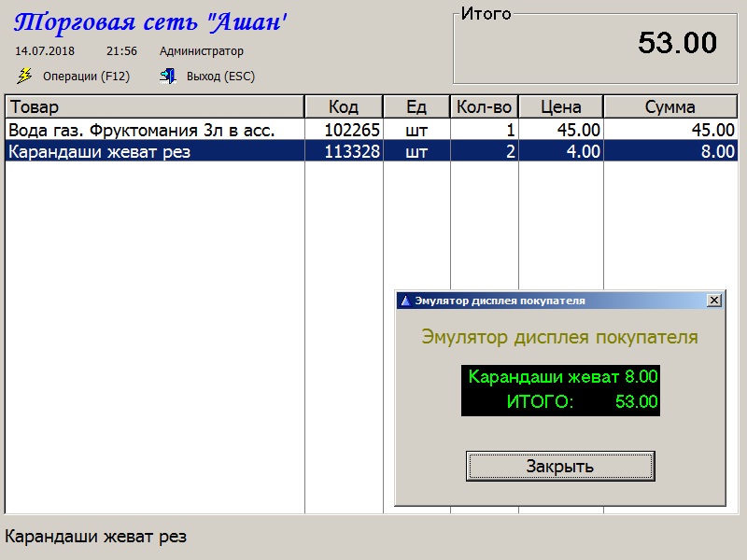Viewport: 747px width, 560px height.
Task: Click the Итого total amount 53.00
Action: pos(677,43)
